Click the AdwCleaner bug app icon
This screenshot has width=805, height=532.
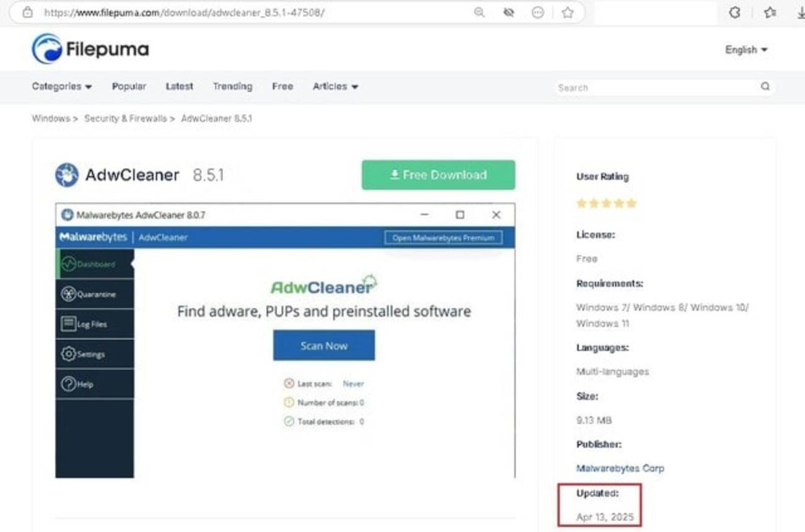pyautogui.click(x=67, y=175)
